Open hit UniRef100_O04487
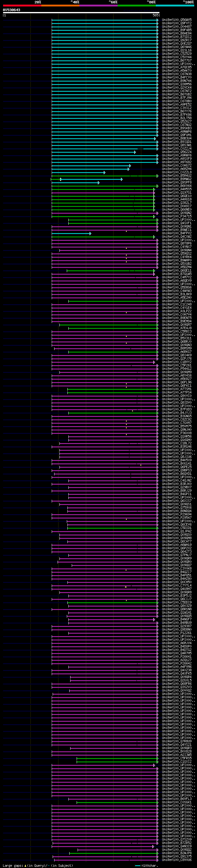This screenshot has height=868, width=197. coord(177,26)
